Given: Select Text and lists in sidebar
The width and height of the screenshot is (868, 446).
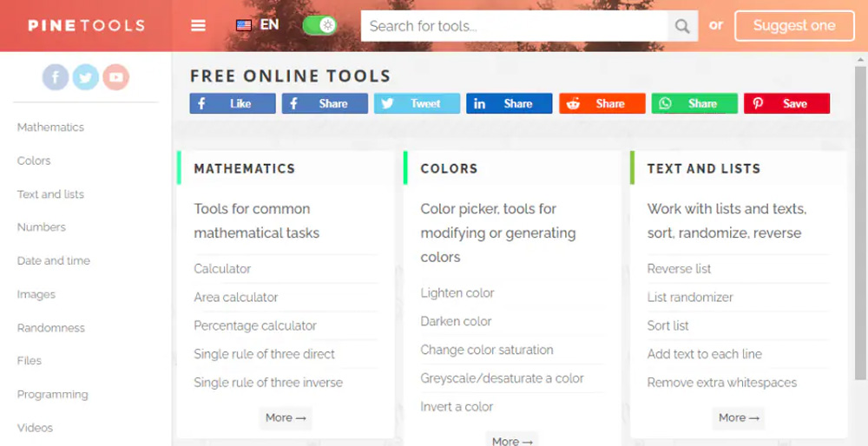Looking at the screenshot, I should point(50,194).
